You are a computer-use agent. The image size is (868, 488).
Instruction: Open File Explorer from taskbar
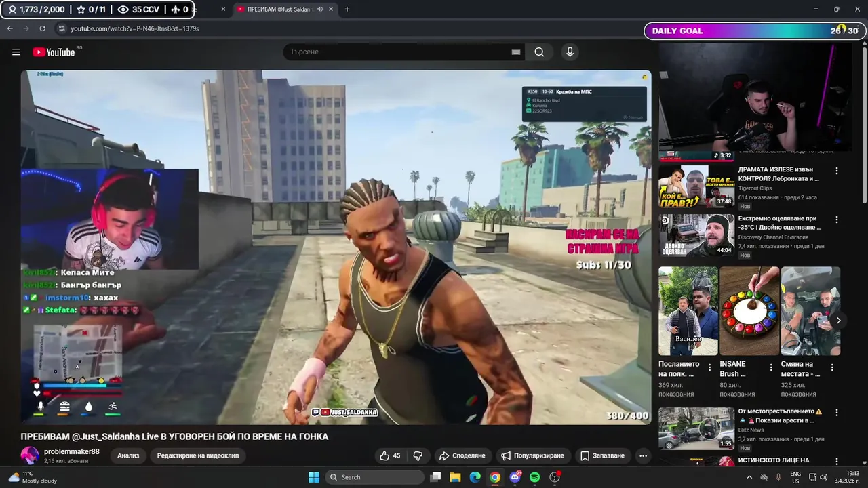coord(455,477)
